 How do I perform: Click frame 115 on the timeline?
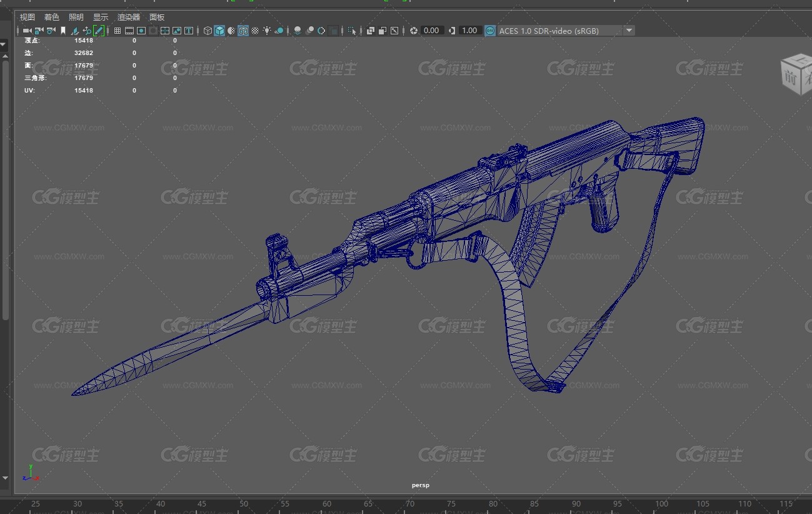(x=786, y=504)
